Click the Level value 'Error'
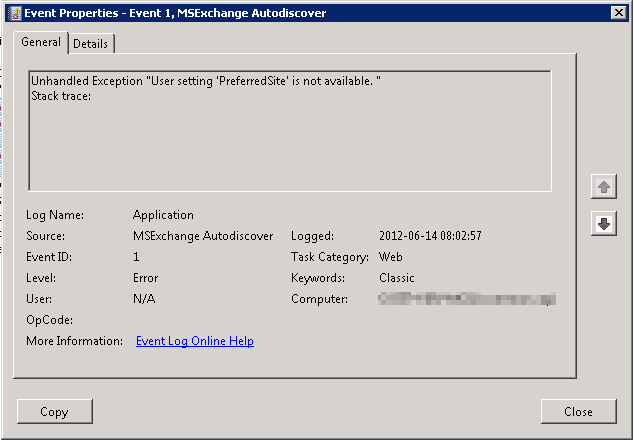This screenshot has width=633, height=440. [x=145, y=278]
